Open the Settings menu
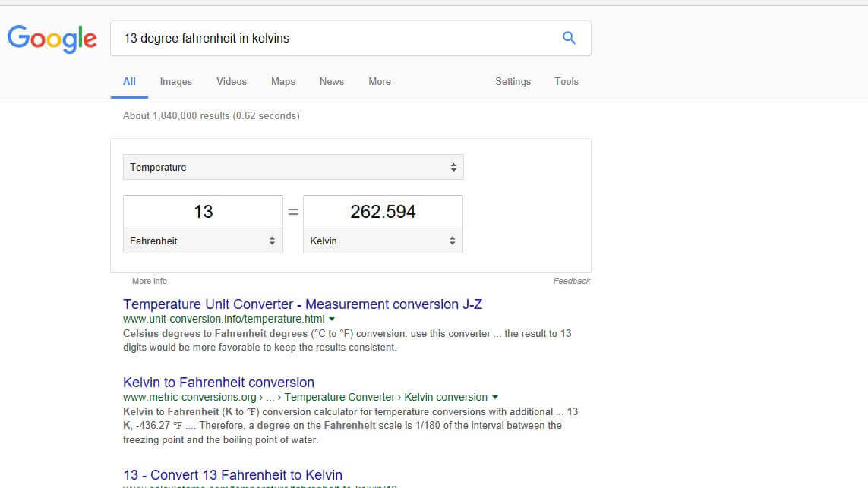The height and width of the screenshot is (488, 868). 513,81
